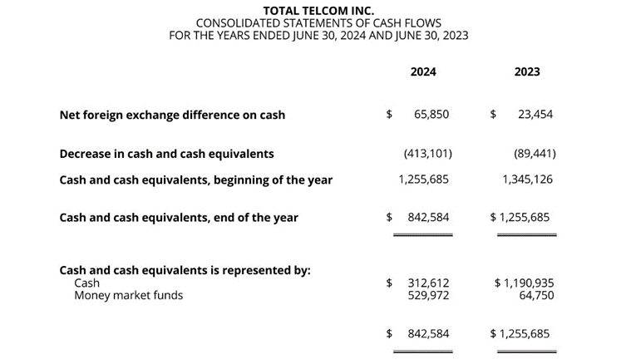The width and height of the screenshot is (631, 364).
Task: Click the 312,612 cash value
Action: [428, 283]
